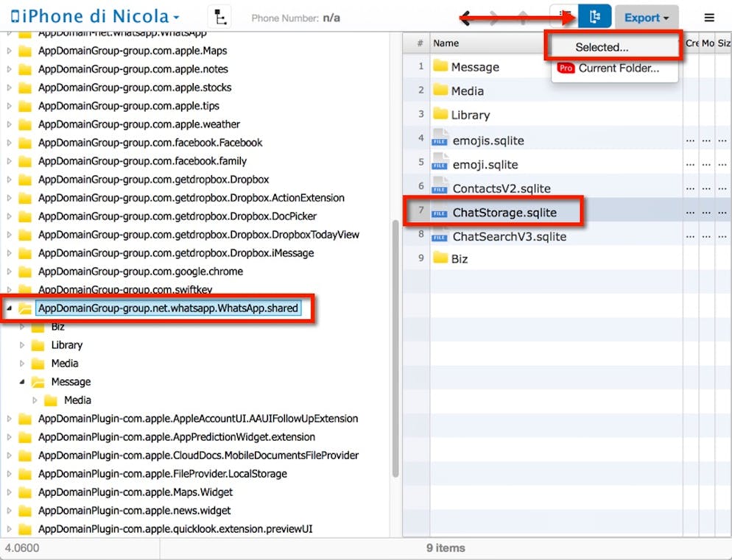
Task: Click the tree panel vertical scrollbar
Action: (x=395, y=348)
